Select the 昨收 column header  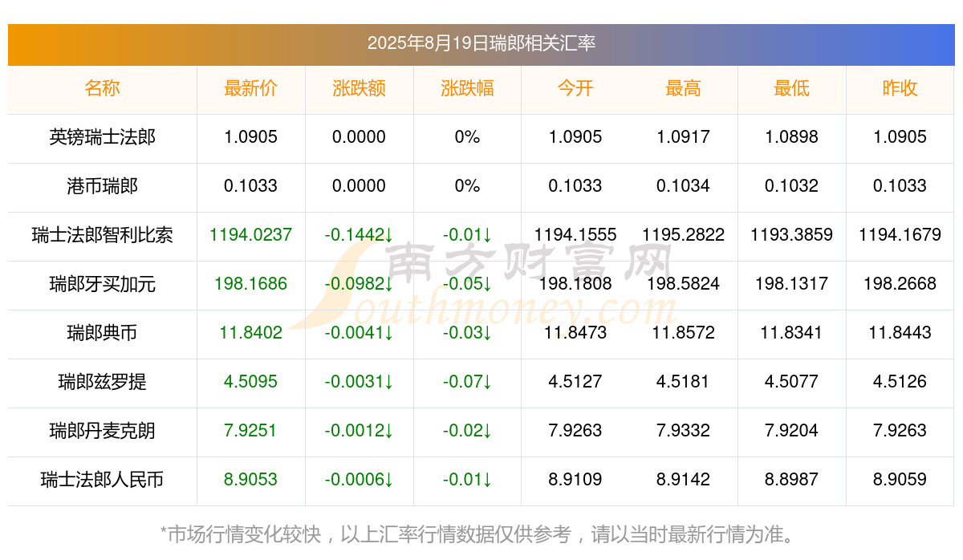point(900,88)
